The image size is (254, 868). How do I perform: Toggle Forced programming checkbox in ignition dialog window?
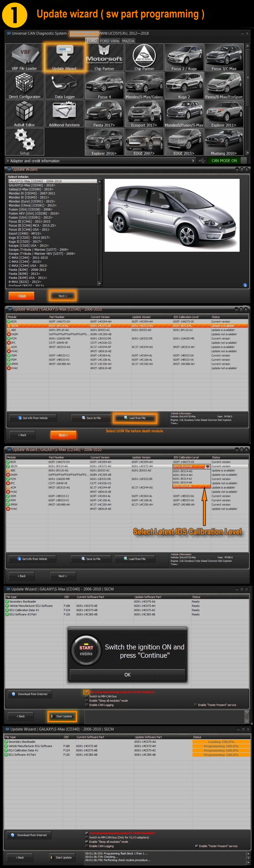pyautogui.click(x=87, y=692)
